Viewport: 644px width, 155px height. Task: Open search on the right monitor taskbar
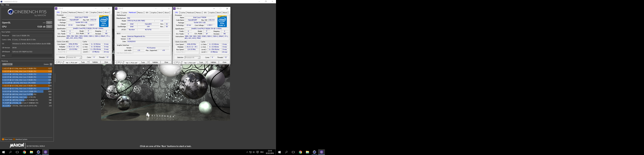[286, 152]
